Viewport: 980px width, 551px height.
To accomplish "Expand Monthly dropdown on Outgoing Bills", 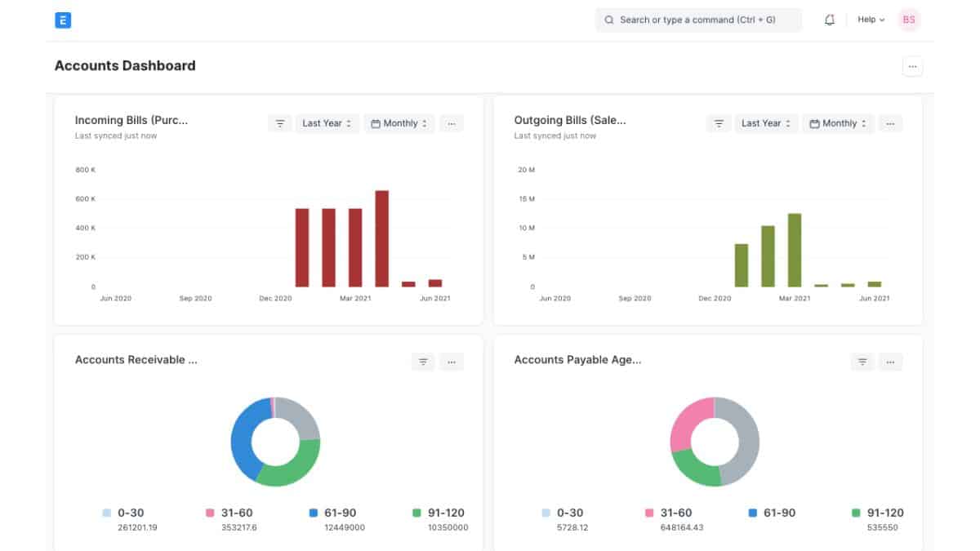I will tap(838, 124).
